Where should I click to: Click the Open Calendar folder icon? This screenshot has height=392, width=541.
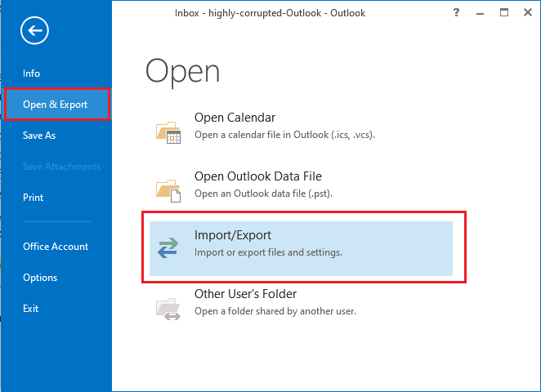tap(168, 132)
